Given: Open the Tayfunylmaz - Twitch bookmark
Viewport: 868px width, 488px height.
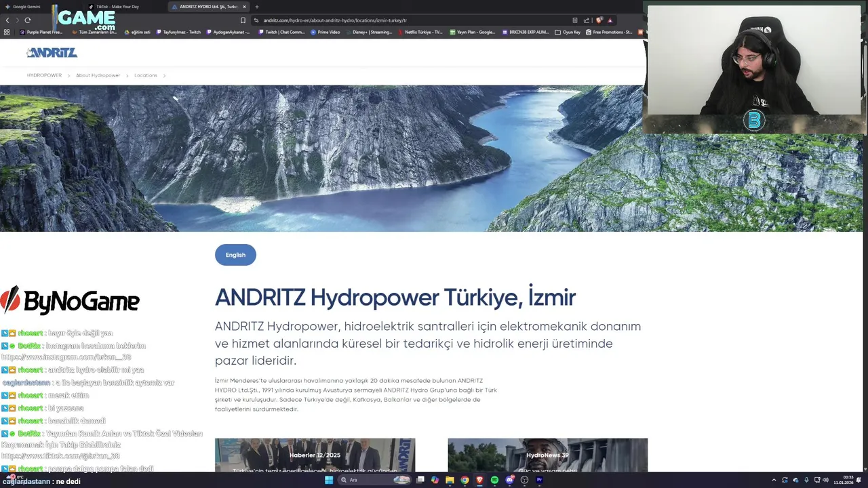Looking at the screenshot, I should [x=179, y=32].
